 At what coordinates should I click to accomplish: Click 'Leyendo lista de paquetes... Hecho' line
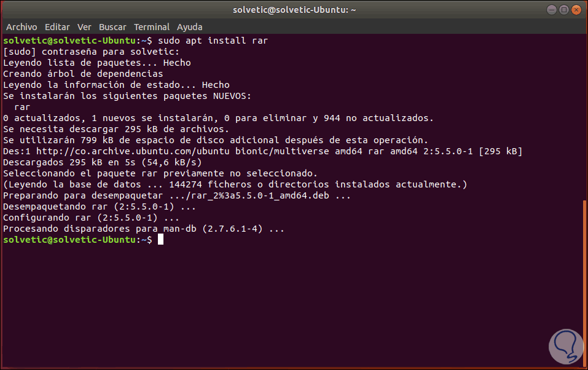pyautogui.click(x=96, y=63)
